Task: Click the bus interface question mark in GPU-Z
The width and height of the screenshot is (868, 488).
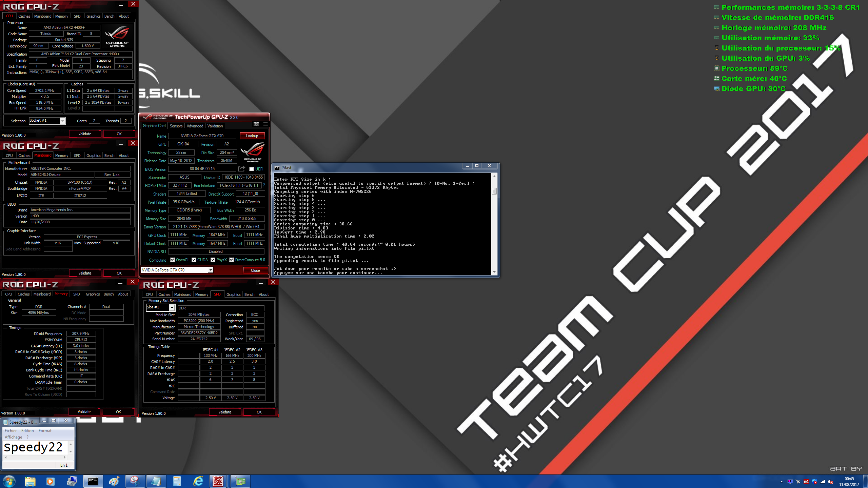Action: [x=264, y=185]
